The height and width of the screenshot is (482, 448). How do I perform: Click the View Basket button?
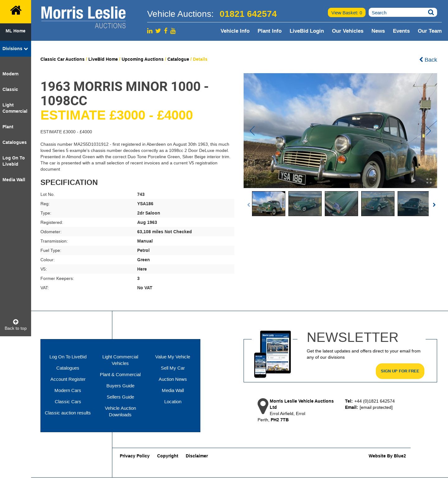click(347, 12)
